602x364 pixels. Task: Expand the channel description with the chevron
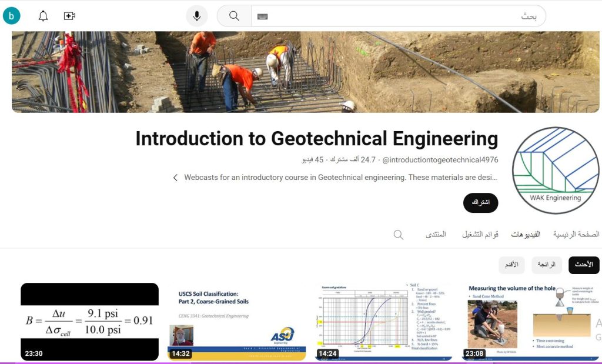pos(175,177)
